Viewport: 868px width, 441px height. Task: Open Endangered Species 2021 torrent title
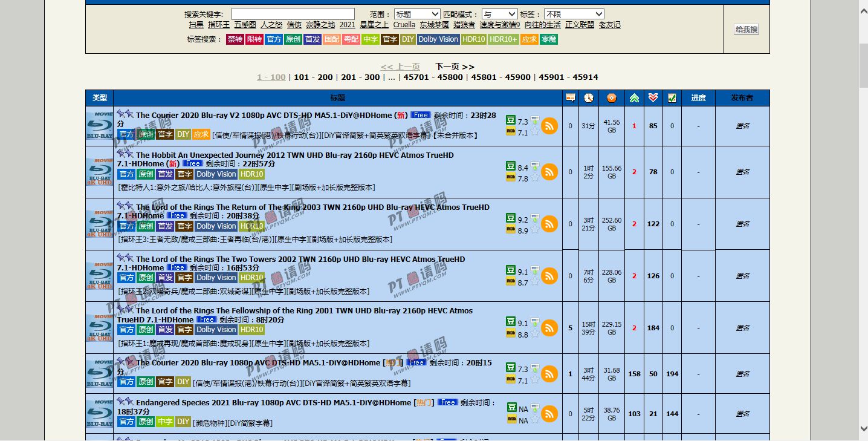pyautogui.click(x=273, y=403)
